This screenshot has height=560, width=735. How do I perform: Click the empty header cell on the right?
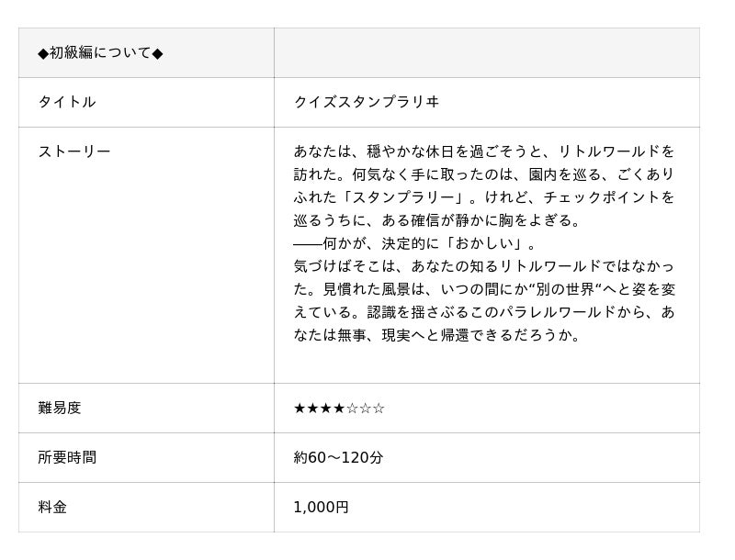(486, 53)
